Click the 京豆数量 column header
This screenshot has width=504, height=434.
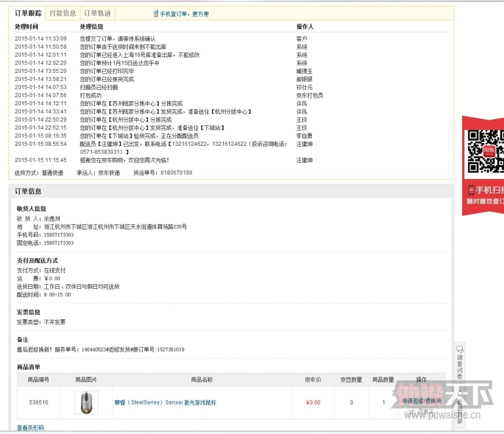pyautogui.click(x=351, y=380)
